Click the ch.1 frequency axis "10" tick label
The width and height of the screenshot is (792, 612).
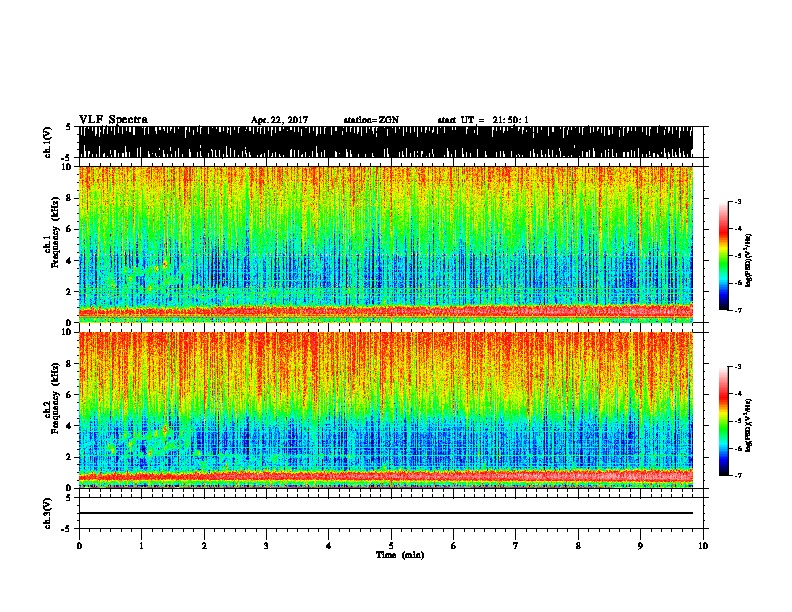[x=69, y=167]
